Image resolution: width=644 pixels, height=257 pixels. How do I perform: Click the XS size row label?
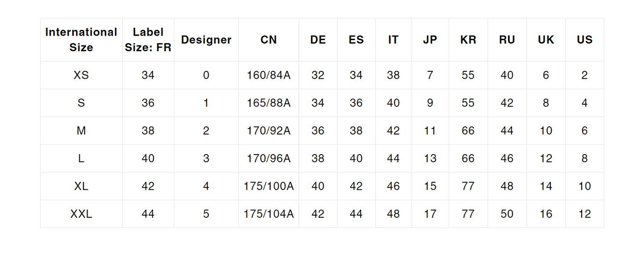coord(81,75)
